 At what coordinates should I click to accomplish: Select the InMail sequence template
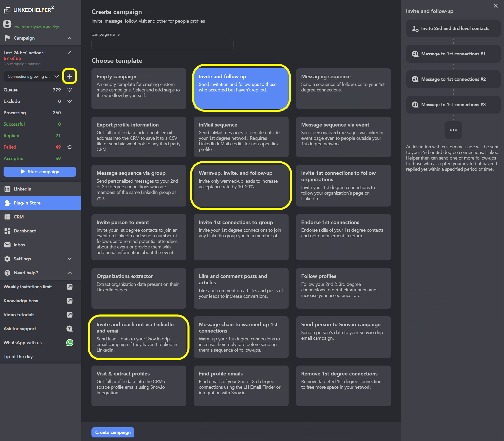tap(241, 137)
